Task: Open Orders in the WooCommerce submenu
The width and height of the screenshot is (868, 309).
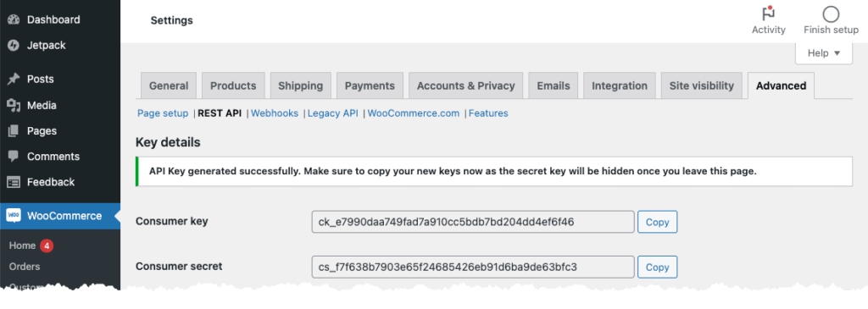Action: [25, 267]
